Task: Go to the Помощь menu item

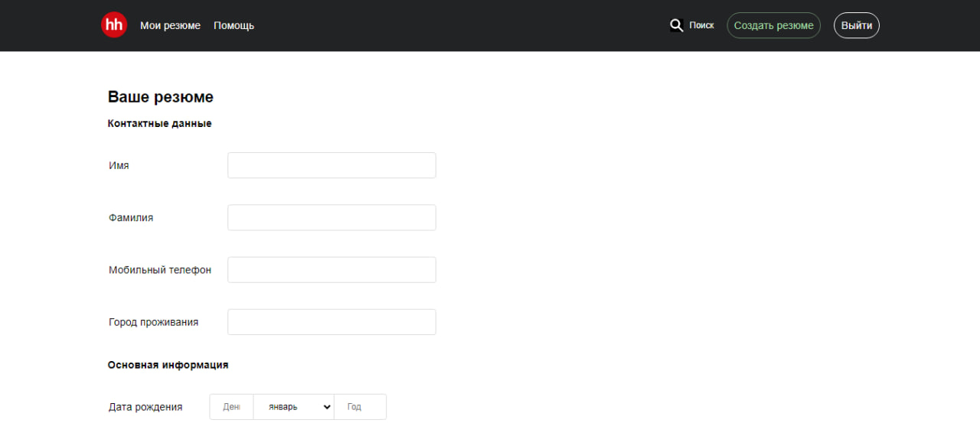Action: [234, 25]
